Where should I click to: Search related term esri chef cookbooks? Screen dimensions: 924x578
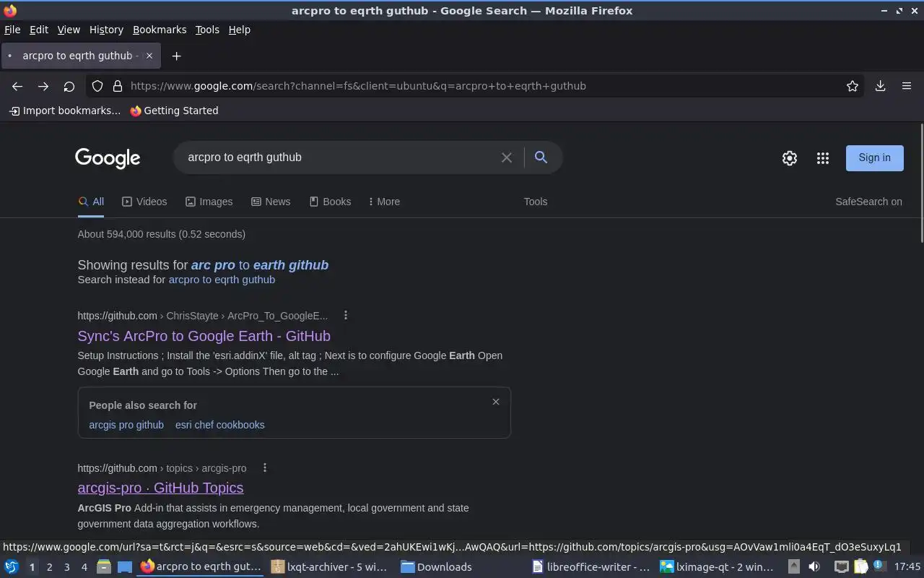pos(219,425)
